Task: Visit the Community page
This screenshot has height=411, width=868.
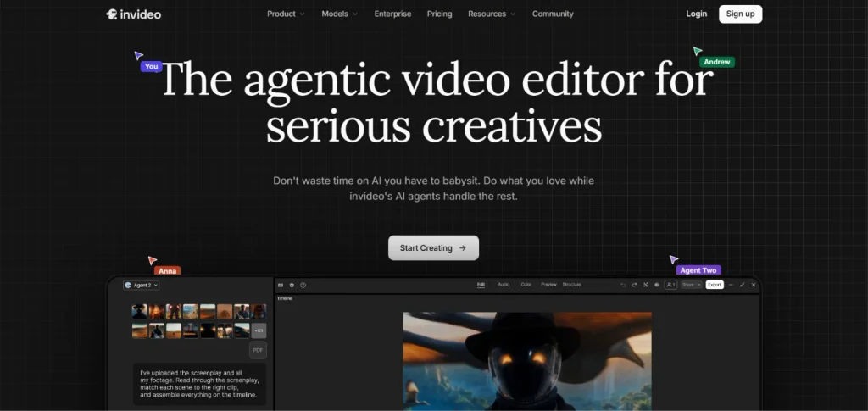Action: tap(553, 14)
